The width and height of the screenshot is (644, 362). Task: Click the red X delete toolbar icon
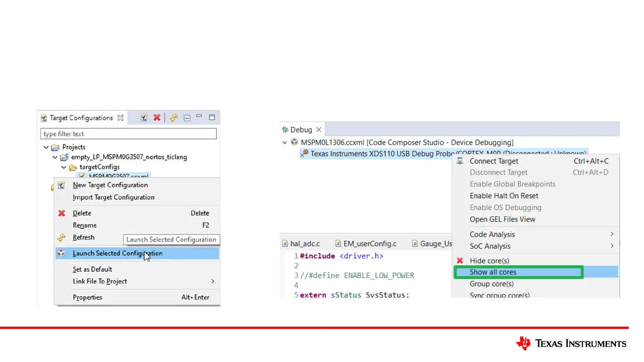coord(157,118)
